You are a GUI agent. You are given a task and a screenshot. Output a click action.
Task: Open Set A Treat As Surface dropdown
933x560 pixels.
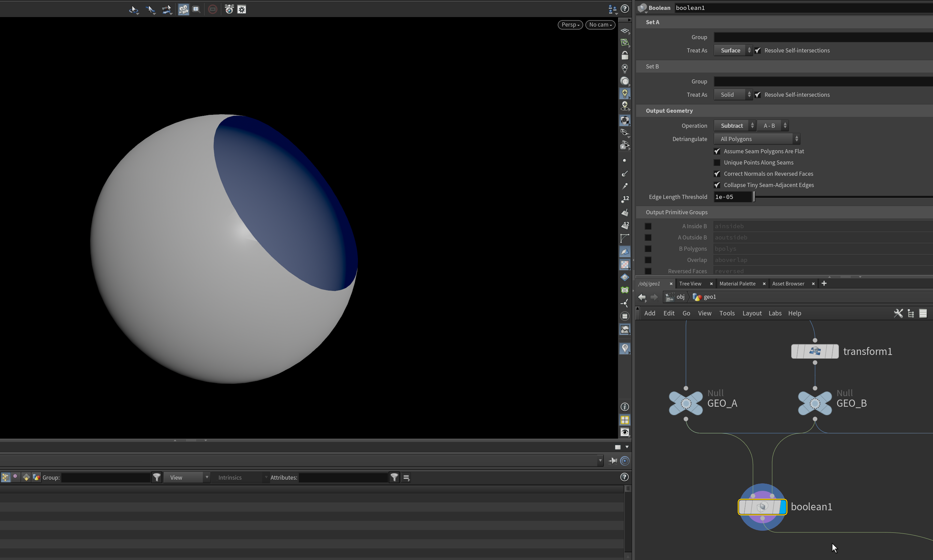pos(733,50)
